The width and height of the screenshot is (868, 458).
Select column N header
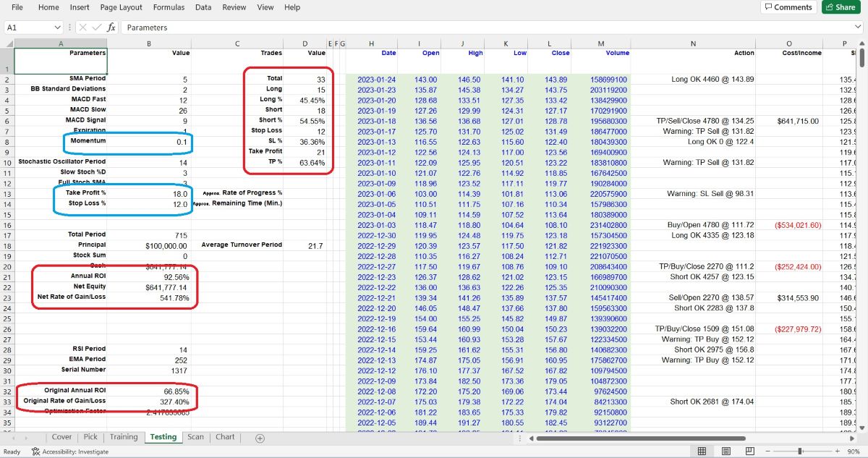point(693,44)
